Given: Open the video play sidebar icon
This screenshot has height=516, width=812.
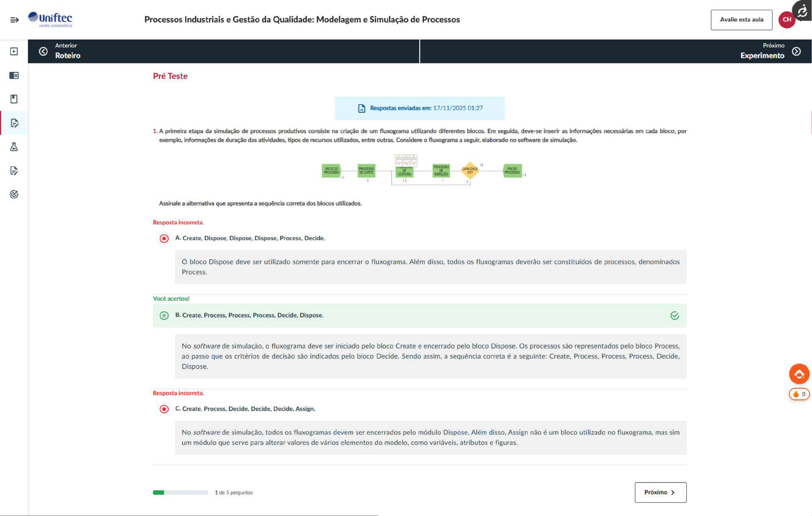Looking at the screenshot, I should [14, 51].
